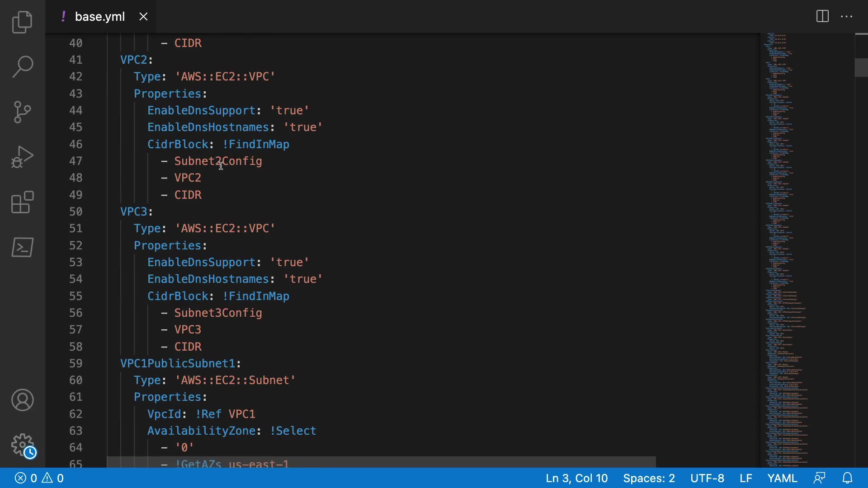Open the terminal panel icon in sidebar

coord(22,247)
